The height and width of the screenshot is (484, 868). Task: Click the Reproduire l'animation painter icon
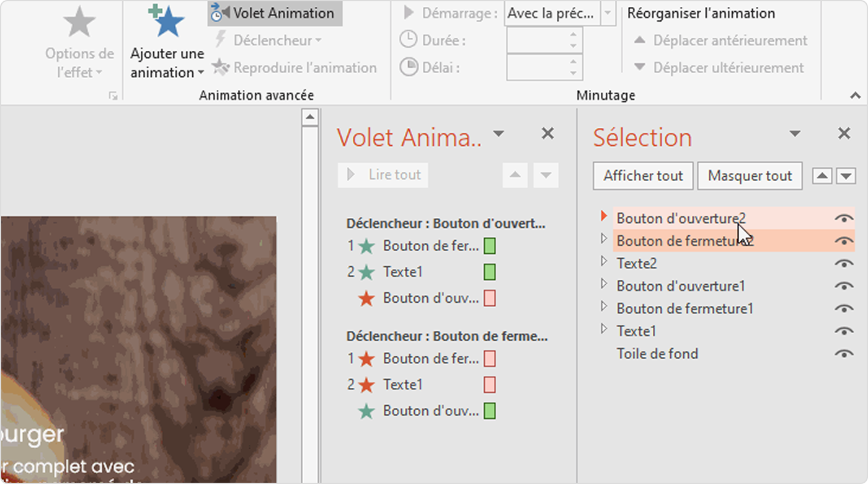[x=221, y=68]
